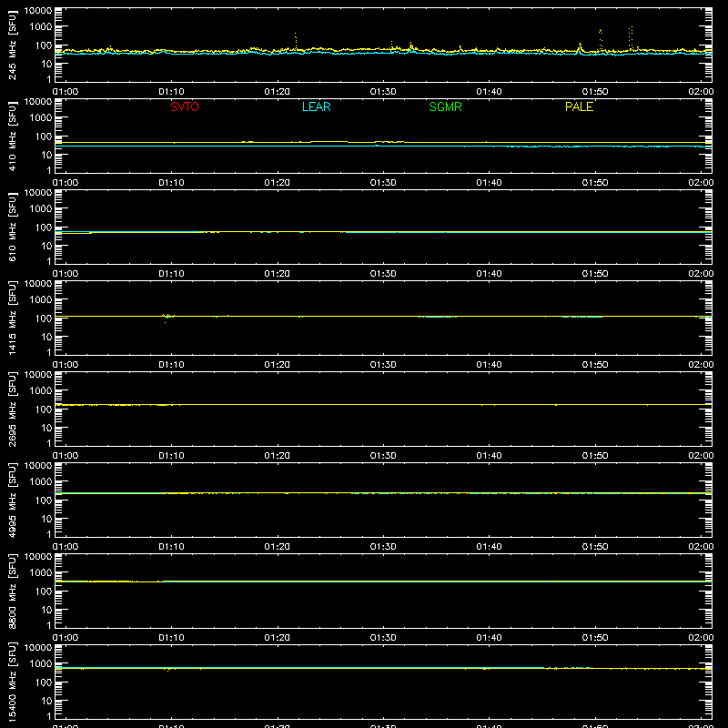Click 01:10 time label under 410 MHz plot
The height and width of the screenshot is (728, 728).
point(171,183)
